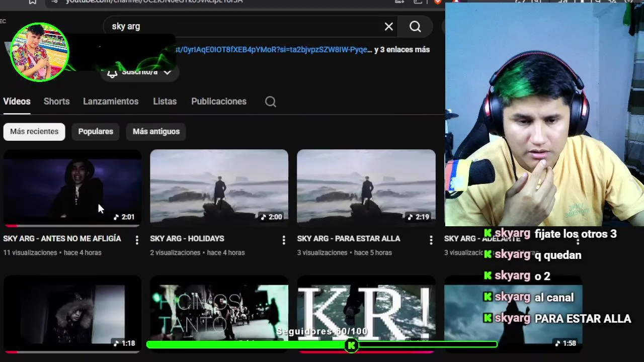Switch to the Vídeos tab
The width and height of the screenshot is (644, 362).
[x=17, y=102]
